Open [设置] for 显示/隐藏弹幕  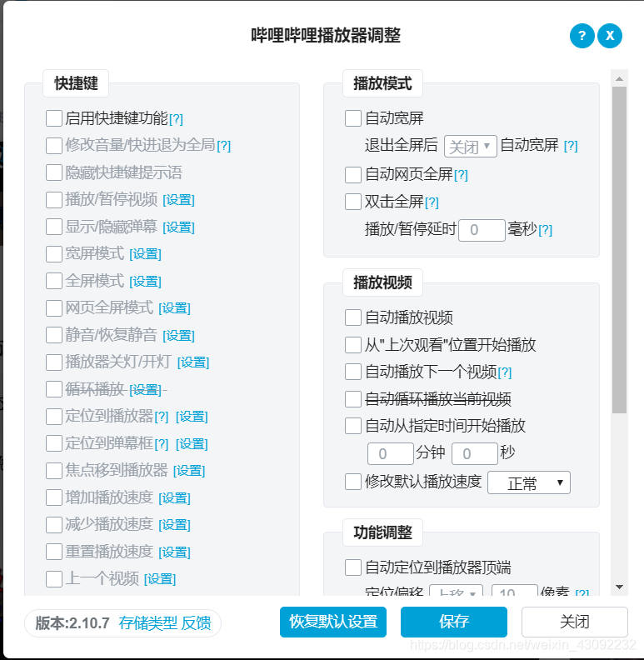click(178, 227)
